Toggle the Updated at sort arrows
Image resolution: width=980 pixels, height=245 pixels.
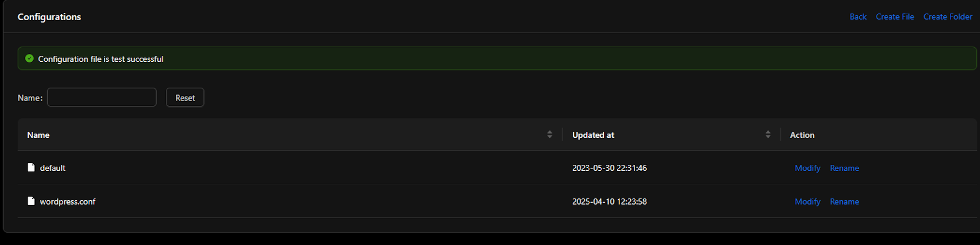[x=768, y=135]
